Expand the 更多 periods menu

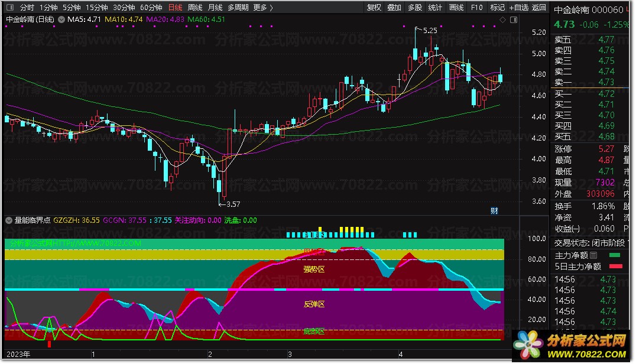click(x=263, y=7)
